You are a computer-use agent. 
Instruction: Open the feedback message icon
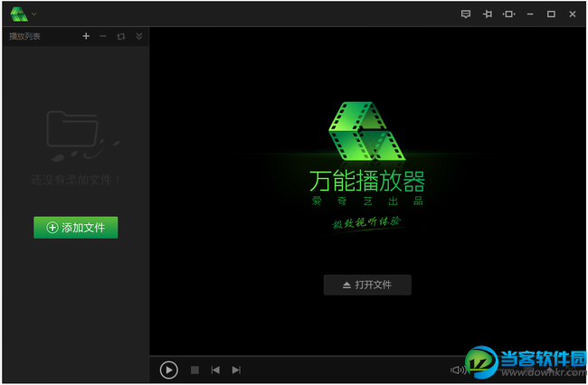(466, 14)
